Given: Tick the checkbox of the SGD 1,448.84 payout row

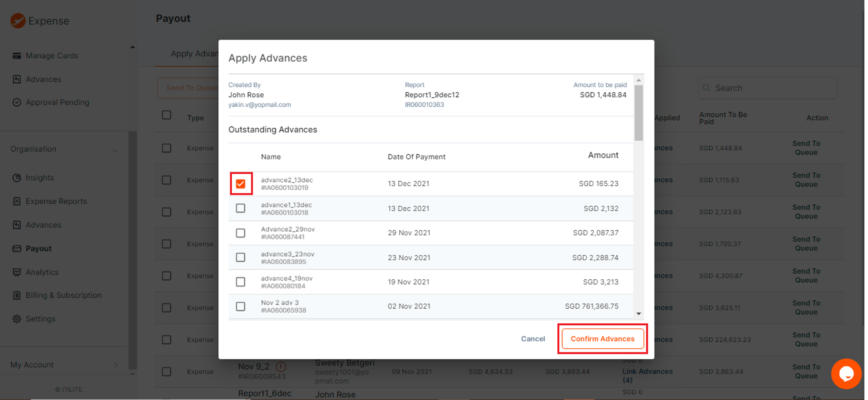Looking at the screenshot, I should pos(166,148).
